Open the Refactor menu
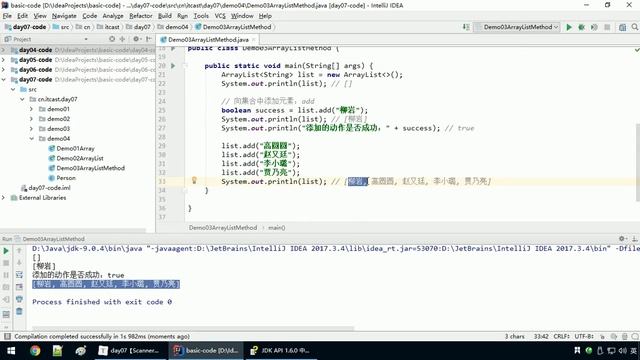Image resolution: width=640 pixels, height=360 pixels. click(x=141, y=16)
